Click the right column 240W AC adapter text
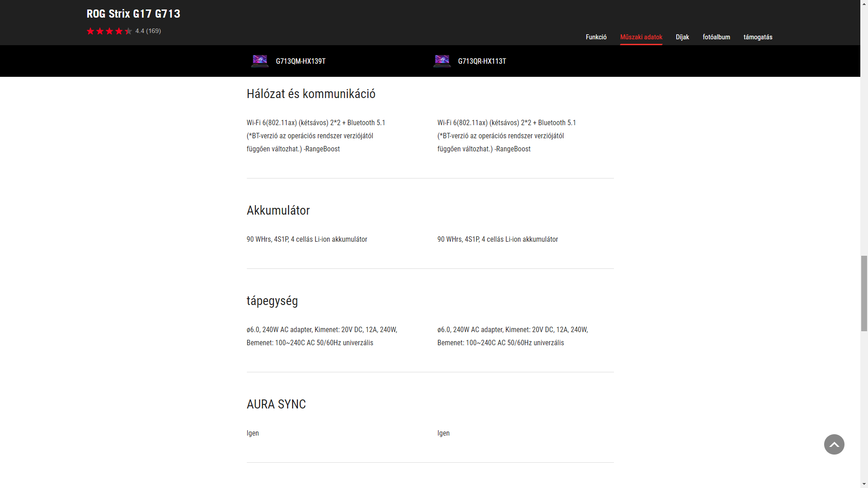This screenshot has width=868, height=488. click(513, 336)
